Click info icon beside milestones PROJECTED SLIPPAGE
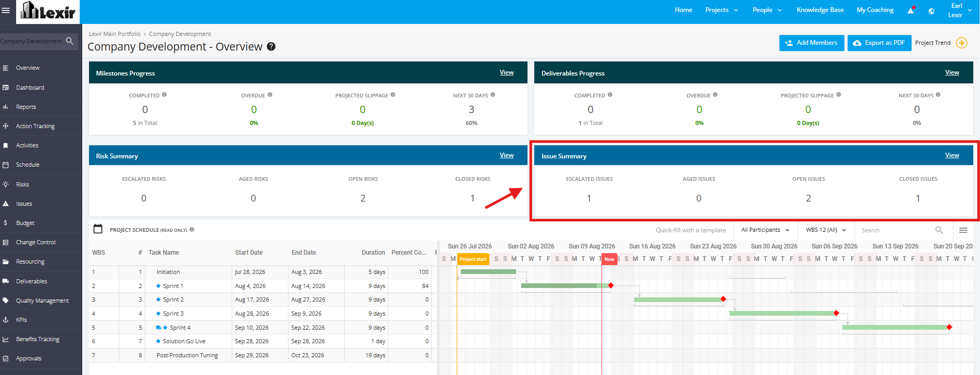 (x=393, y=95)
